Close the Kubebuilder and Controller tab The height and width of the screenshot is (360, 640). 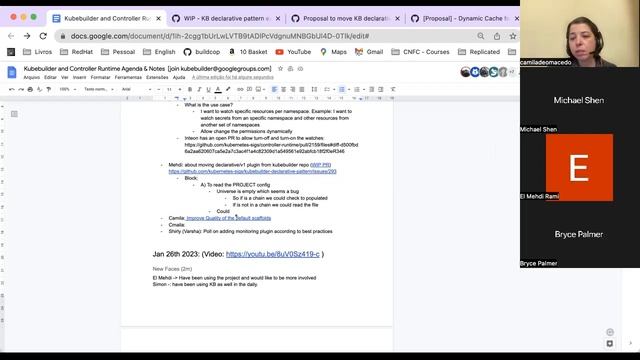tap(158, 18)
